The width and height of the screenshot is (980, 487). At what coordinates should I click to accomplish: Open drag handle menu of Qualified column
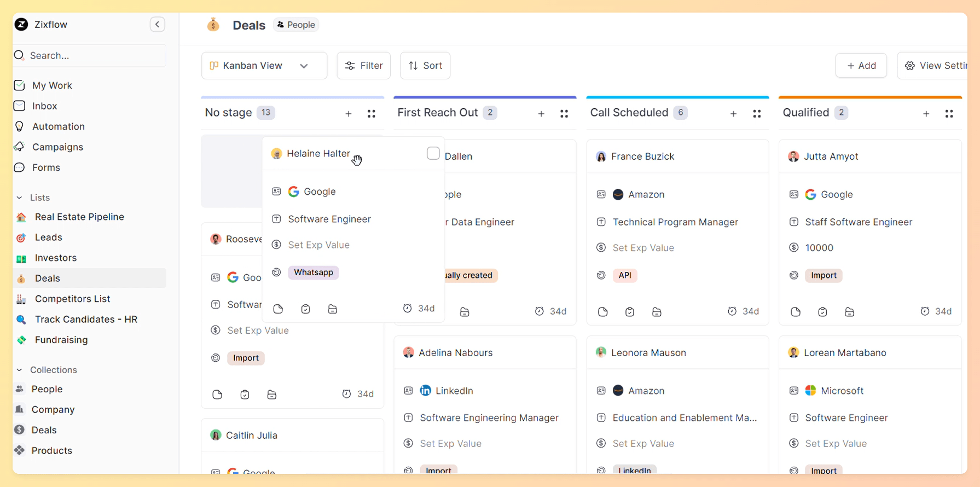949,114
